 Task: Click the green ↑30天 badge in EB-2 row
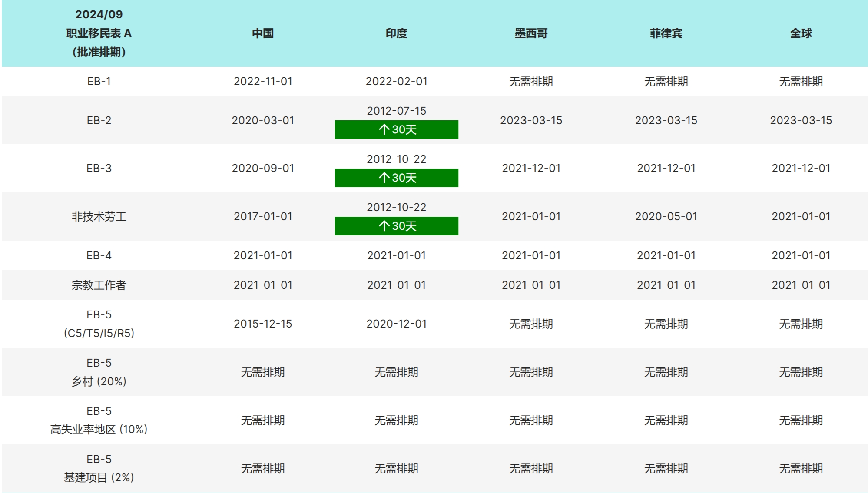[396, 129]
